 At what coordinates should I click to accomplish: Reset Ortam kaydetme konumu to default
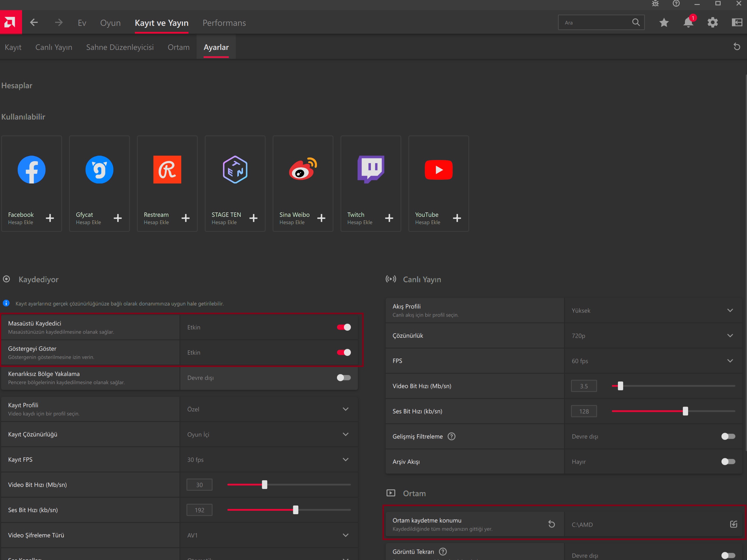click(552, 524)
